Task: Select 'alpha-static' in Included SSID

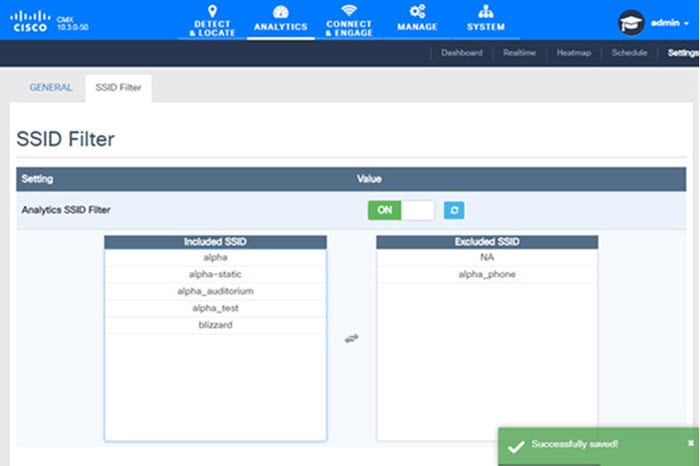Action: point(215,275)
